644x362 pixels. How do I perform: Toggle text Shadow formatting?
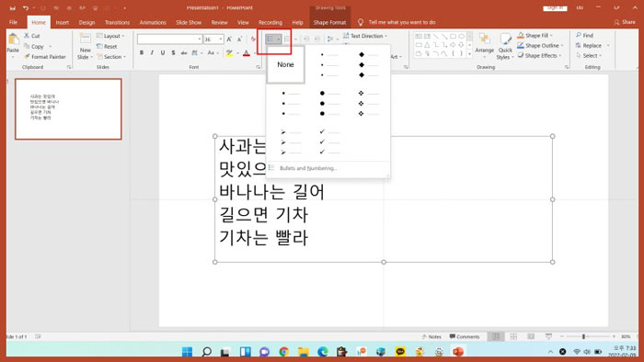coord(173,53)
